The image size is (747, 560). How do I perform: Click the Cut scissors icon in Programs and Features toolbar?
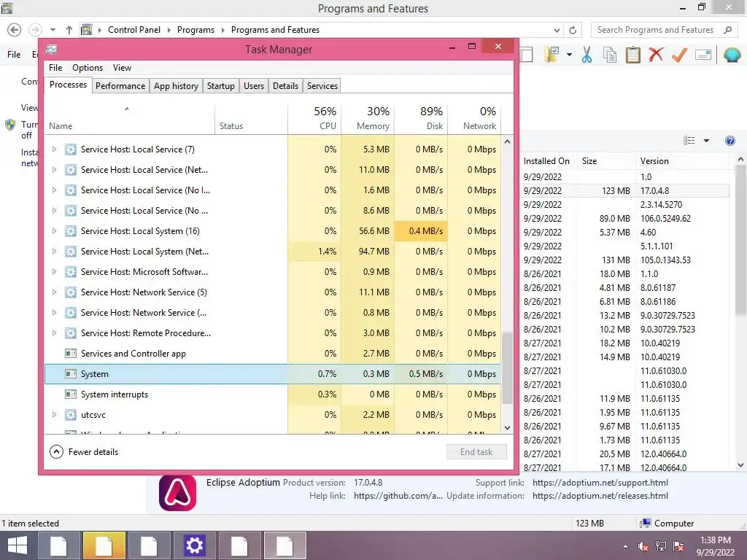pyautogui.click(x=587, y=55)
